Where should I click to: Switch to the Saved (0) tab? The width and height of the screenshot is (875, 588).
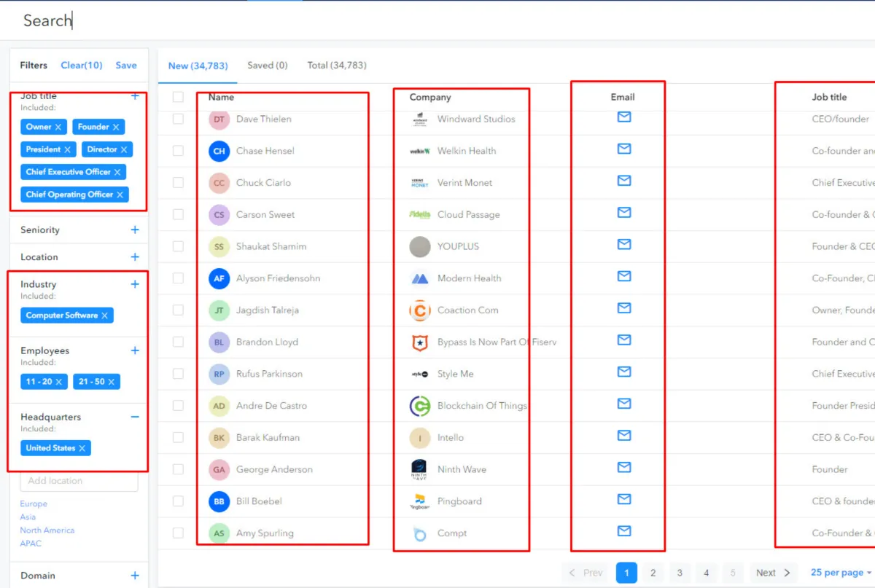pyautogui.click(x=268, y=66)
